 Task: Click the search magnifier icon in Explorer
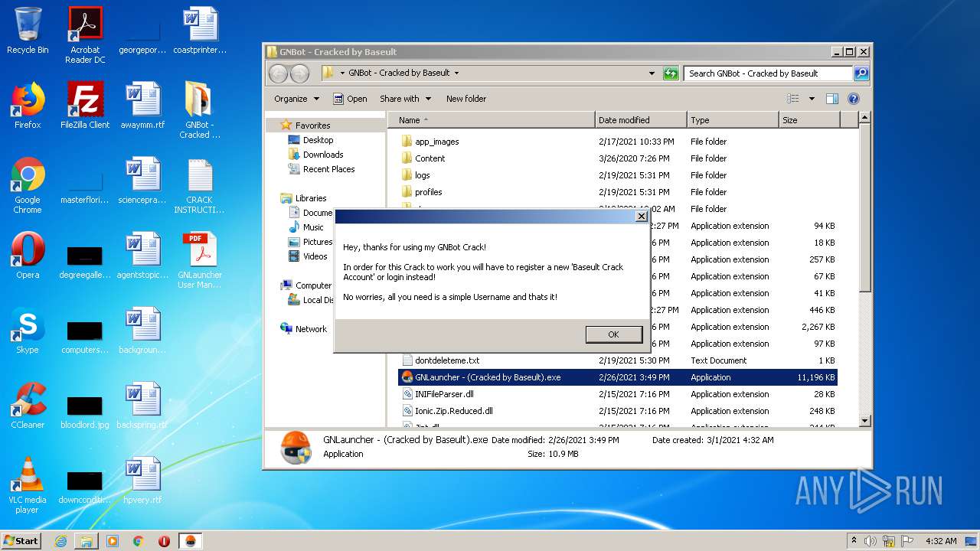[x=861, y=73]
